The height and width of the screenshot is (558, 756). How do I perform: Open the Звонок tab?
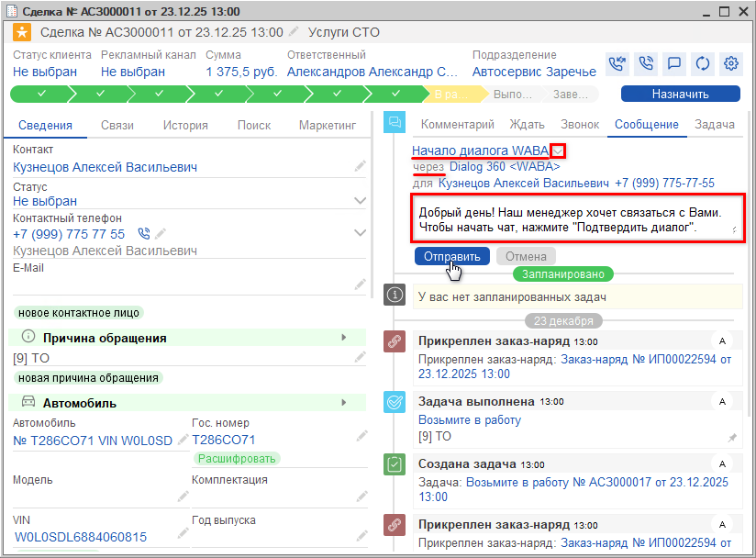(x=580, y=125)
